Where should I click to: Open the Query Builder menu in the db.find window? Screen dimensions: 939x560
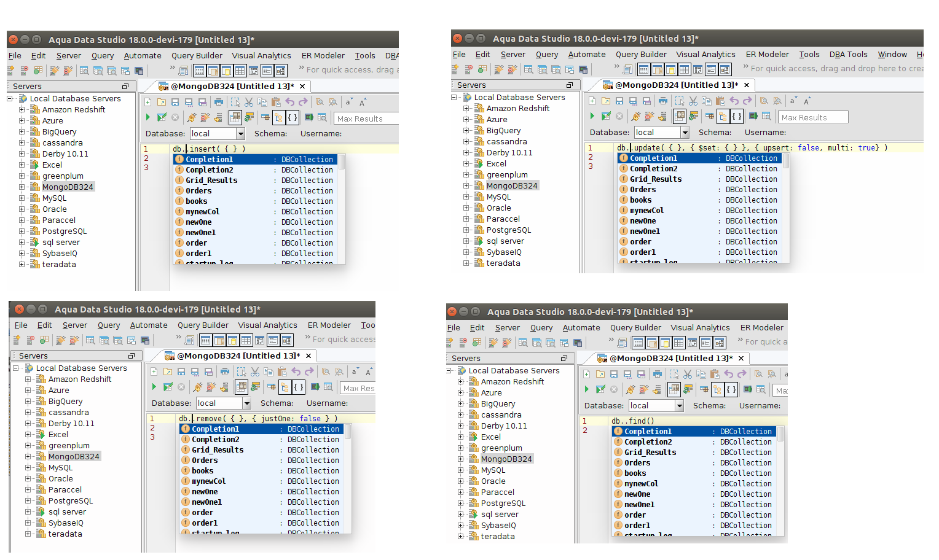pos(635,328)
